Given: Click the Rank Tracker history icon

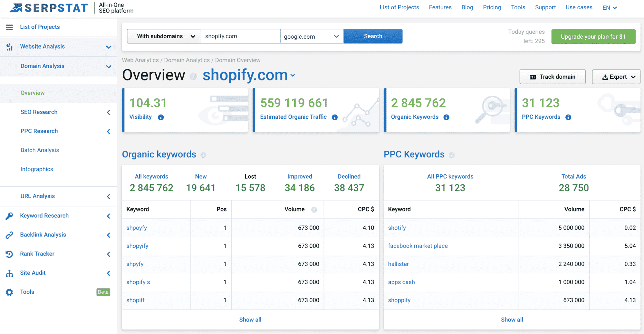Looking at the screenshot, I should tap(9, 254).
